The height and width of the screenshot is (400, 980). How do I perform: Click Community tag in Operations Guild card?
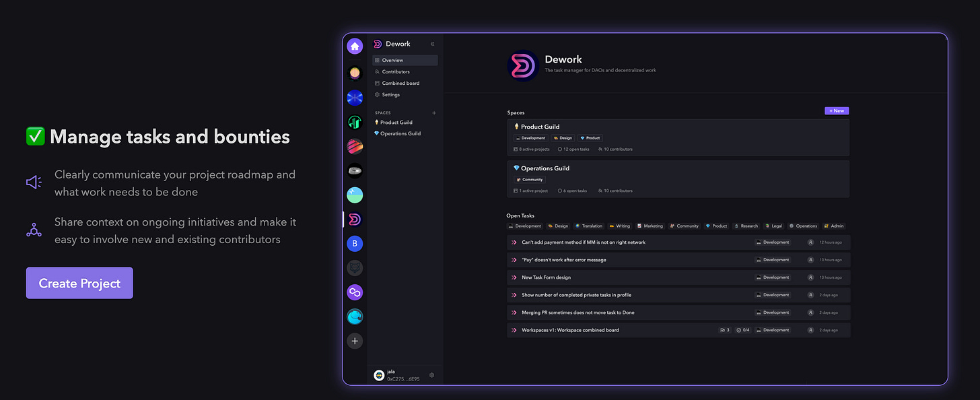coord(530,180)
